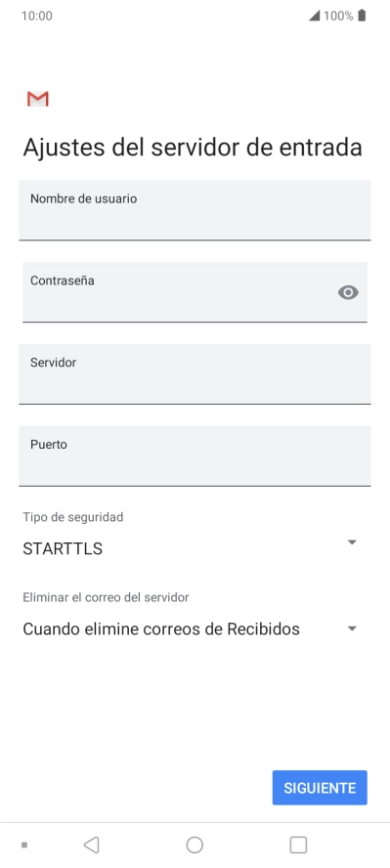The height and width of the screenshot is (868, 390).
Task: Focus the Contraseña input field
Action: (195, 292)
